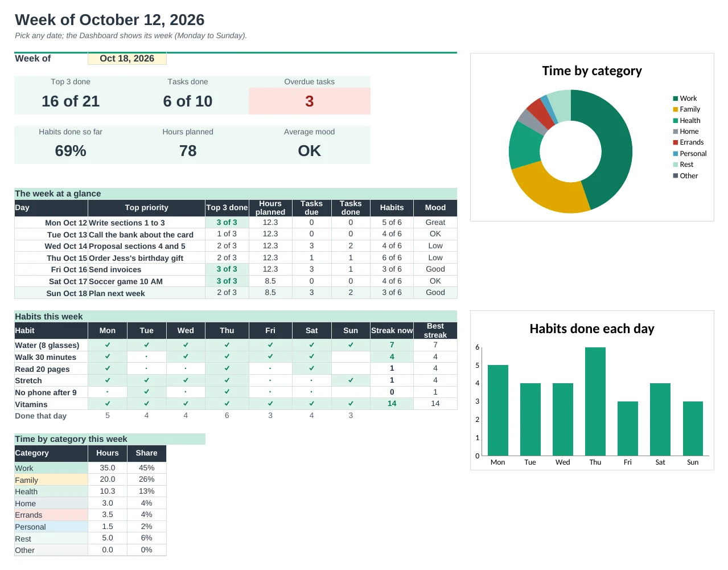The image size is (728, 570).
Task: Click the Habits done each day chart title
Action: pyautogui.click(x=592, y=329)
